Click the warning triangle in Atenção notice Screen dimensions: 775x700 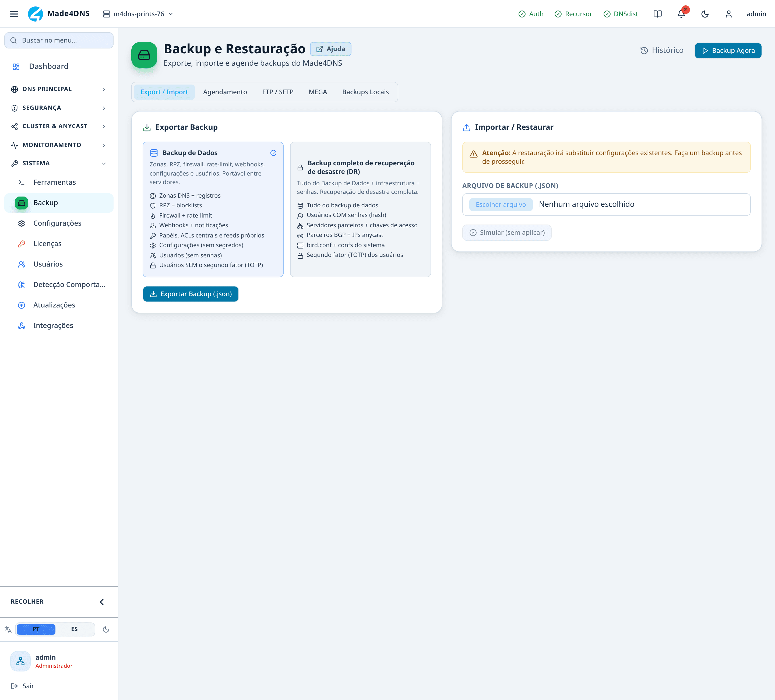473,154
